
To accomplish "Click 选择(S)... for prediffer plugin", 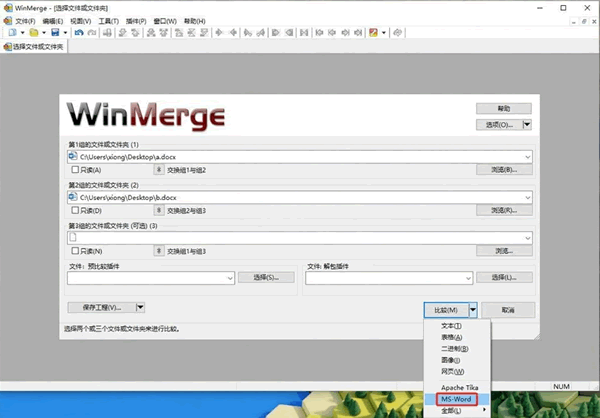I will point(266,278).
